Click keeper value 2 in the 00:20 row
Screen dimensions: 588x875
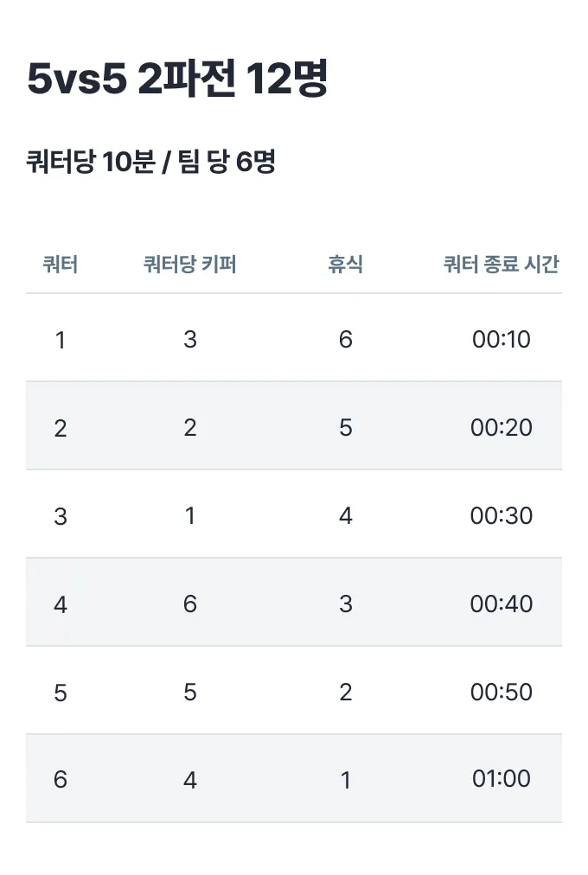click(x=190, y=427)
